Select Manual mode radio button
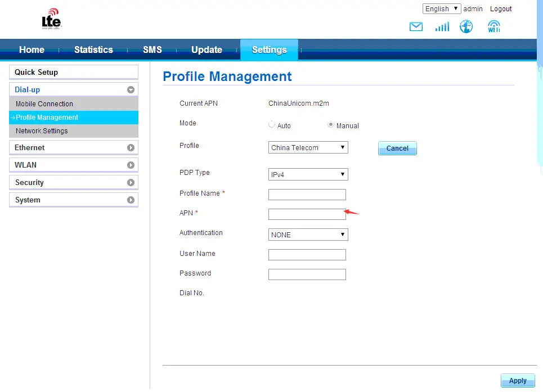543x392 pixels. (331, 124)
